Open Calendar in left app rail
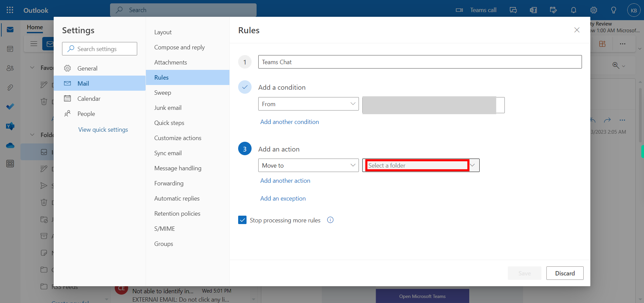 10,49
